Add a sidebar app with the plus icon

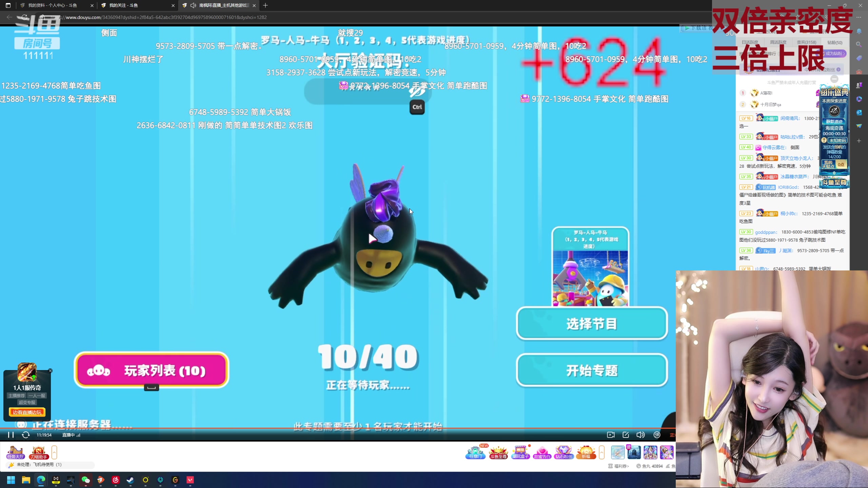pyautogui.click(x=859, y=141)
